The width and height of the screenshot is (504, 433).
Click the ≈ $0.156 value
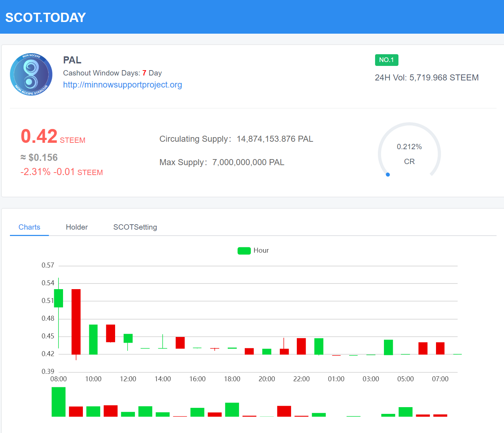point(39,157)
